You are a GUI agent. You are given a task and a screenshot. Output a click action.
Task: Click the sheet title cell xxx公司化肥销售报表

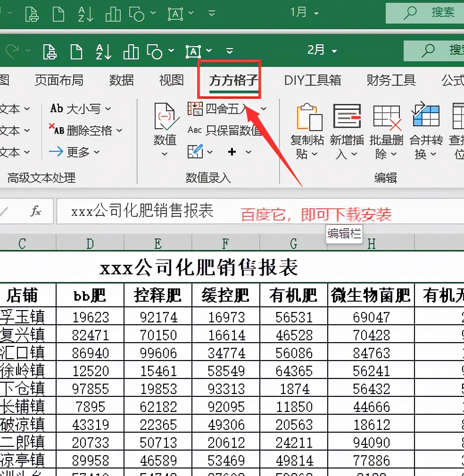click(199, 268)
